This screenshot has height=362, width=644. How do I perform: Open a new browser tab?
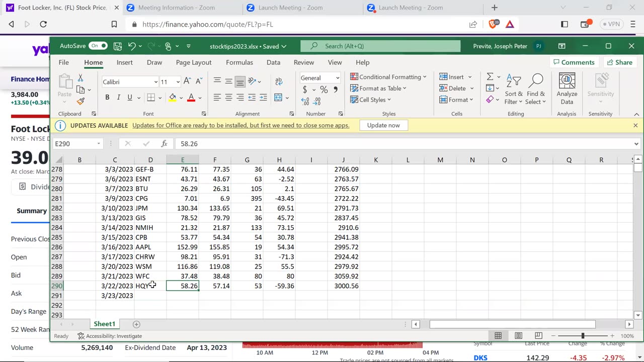[x=495, y=8]
